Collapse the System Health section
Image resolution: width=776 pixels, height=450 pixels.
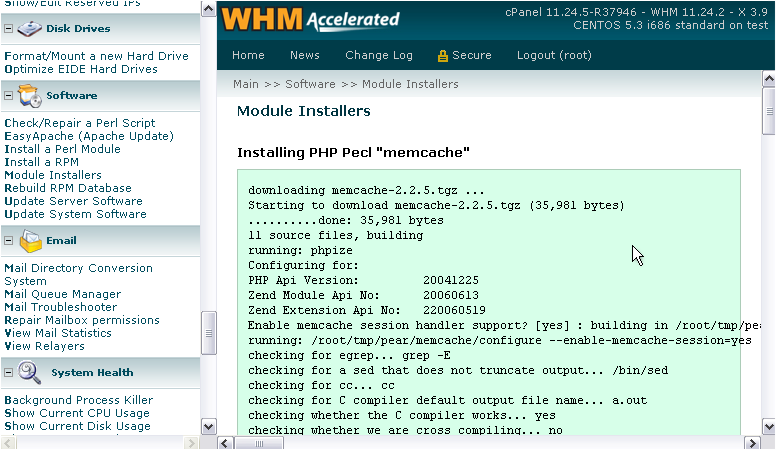coord(9,373)
